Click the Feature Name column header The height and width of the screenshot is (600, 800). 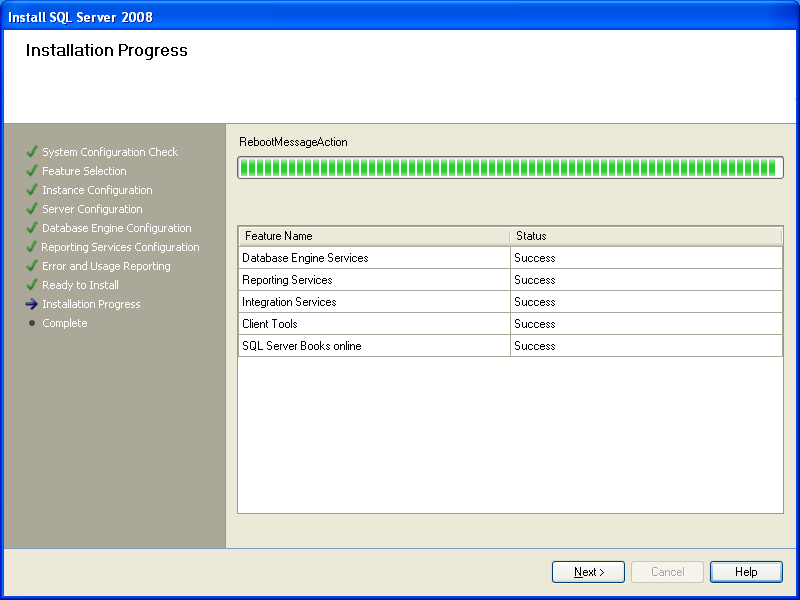pos(374,236)
